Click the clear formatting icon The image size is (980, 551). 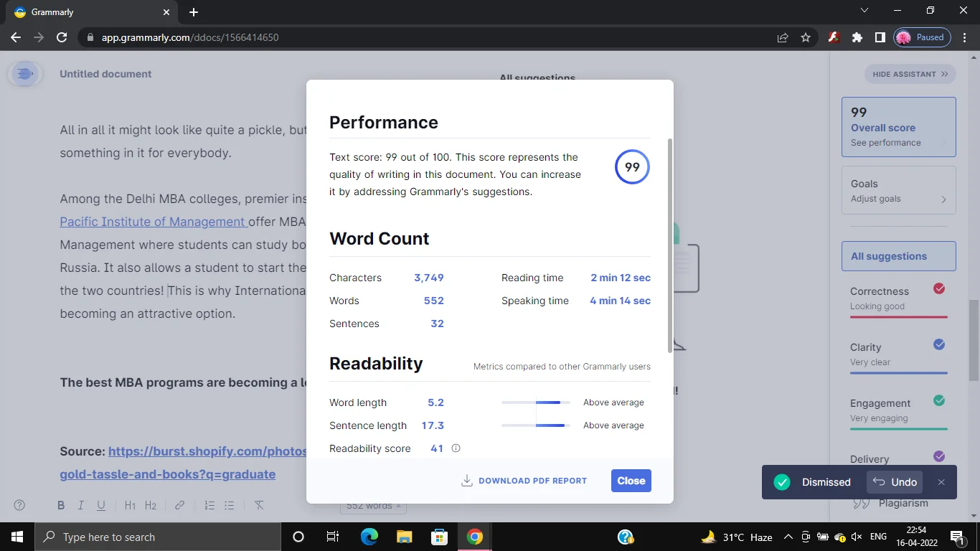(259, 506)
